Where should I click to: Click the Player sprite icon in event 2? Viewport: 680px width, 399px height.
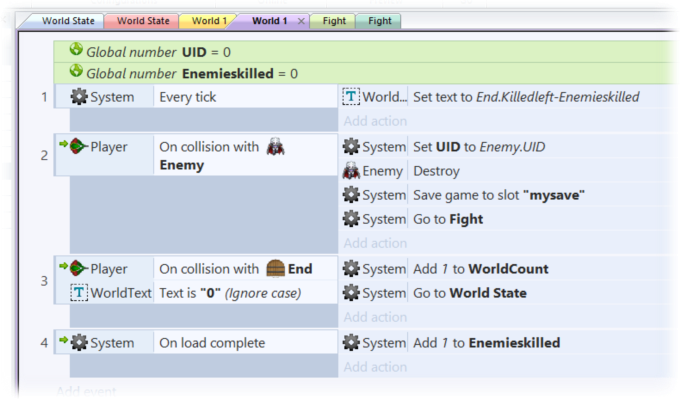(x=78, y=146)
